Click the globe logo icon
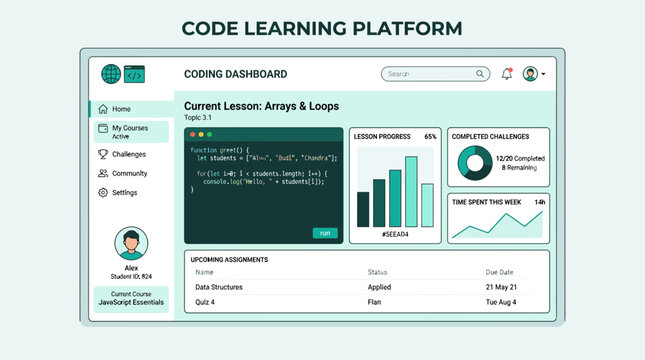 111,74
